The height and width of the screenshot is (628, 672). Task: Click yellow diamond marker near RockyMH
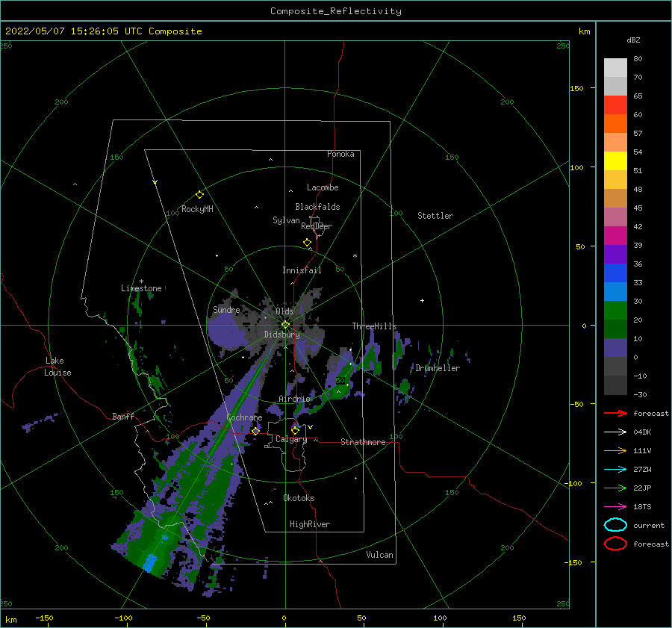coord(199,195)
